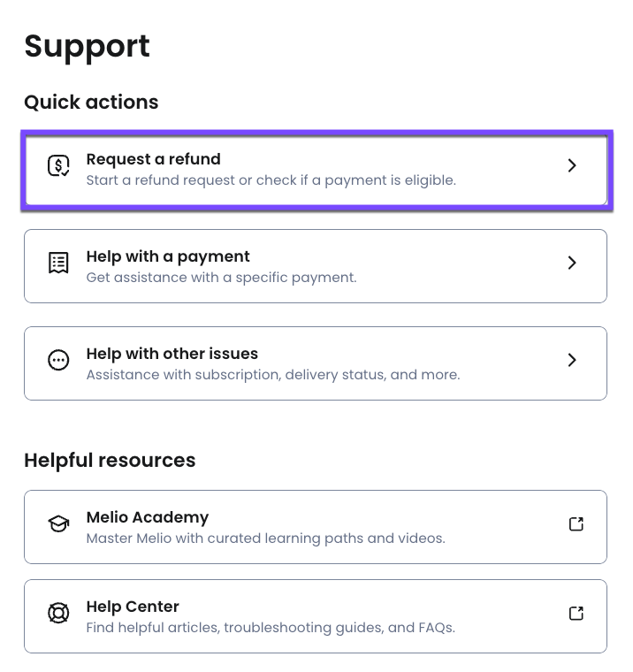Expand the Help with a payment chevron

pyautogui.click(x=572, y=263)
